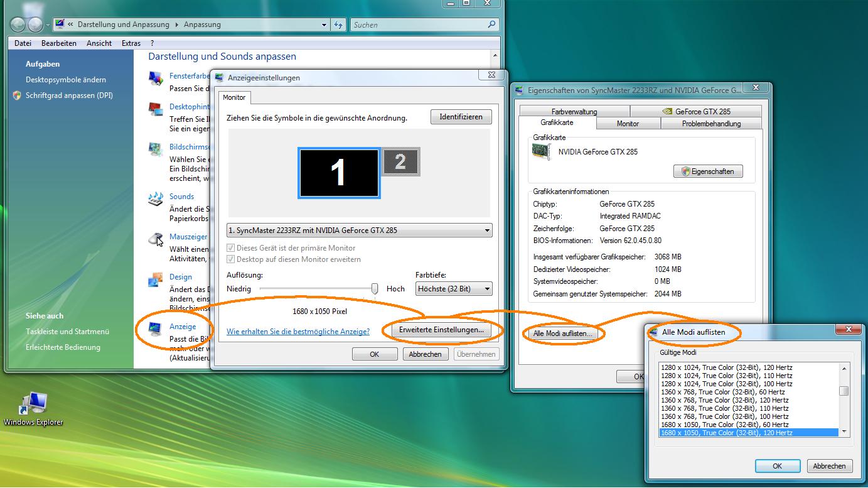Click modes list scroll-up arrow

pos(844,369)
